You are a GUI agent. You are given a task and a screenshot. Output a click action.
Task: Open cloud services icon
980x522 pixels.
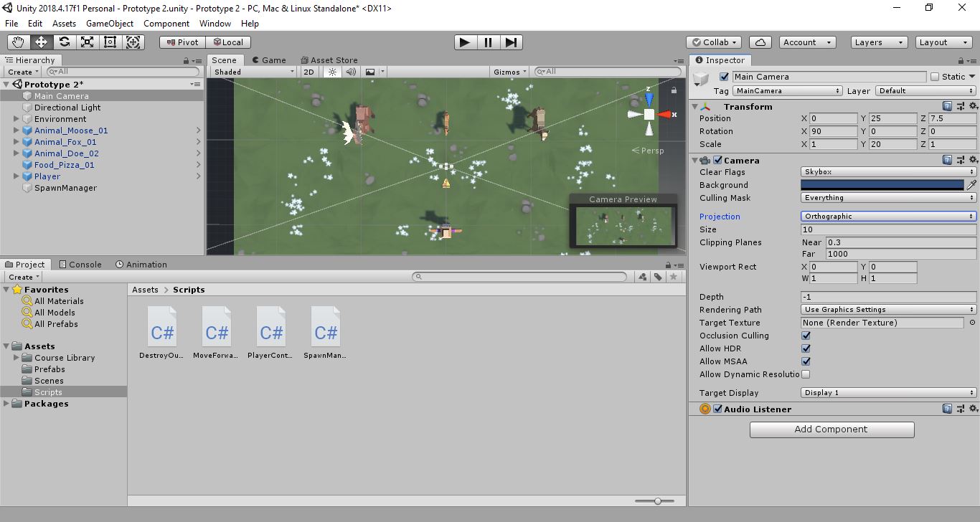click(x=760, y=42)
